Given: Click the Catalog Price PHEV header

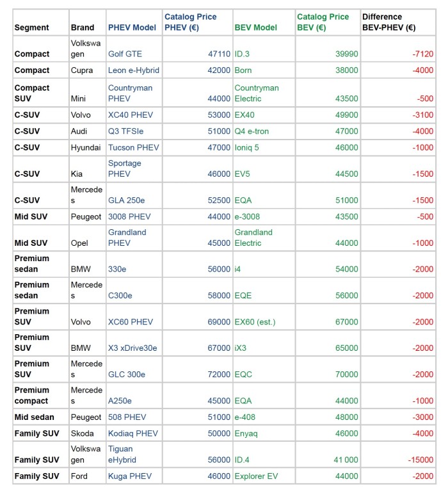Looking at the screenshot, I should (191, 22).
